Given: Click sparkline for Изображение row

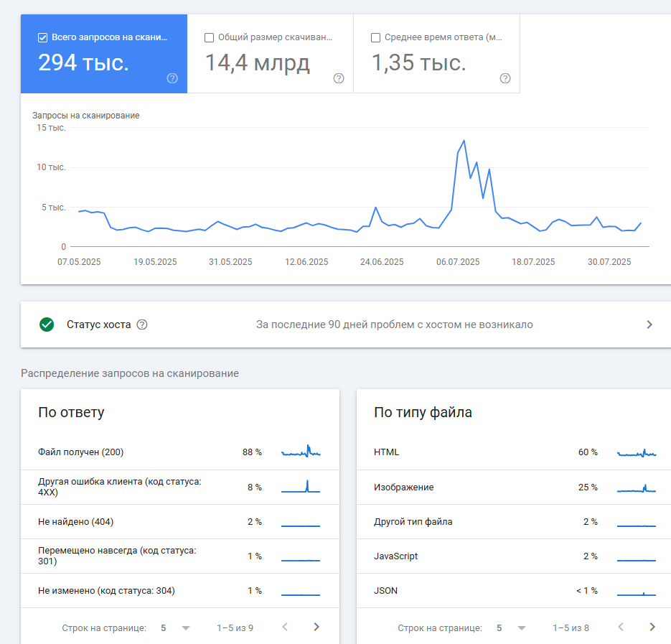Looking at the screenshot, I should click(637, 487).
